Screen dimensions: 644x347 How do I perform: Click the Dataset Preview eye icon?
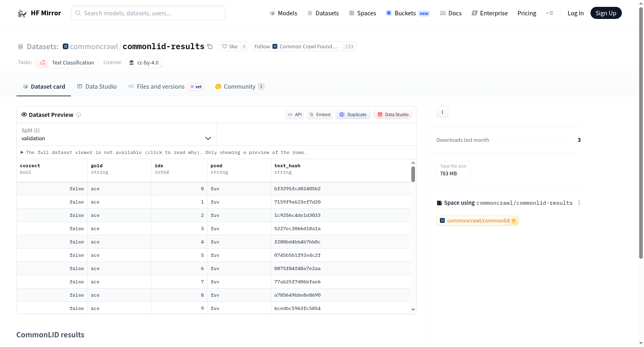[x=24, y=114]
